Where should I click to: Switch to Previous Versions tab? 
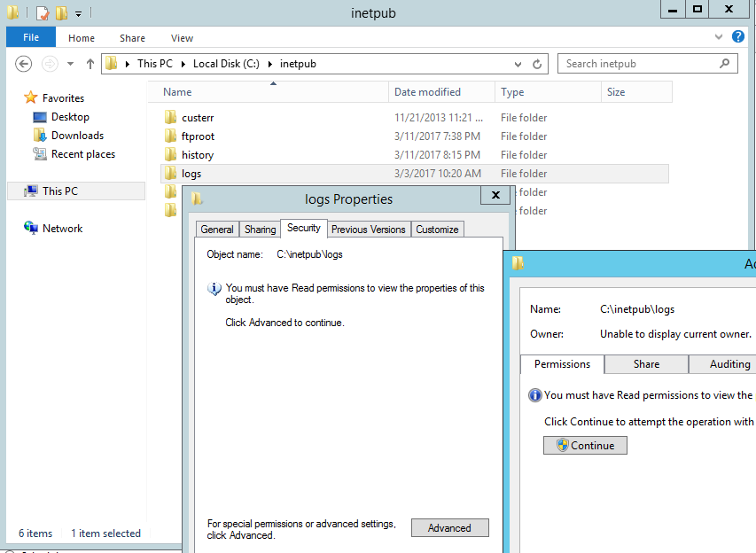coord(369,230)
